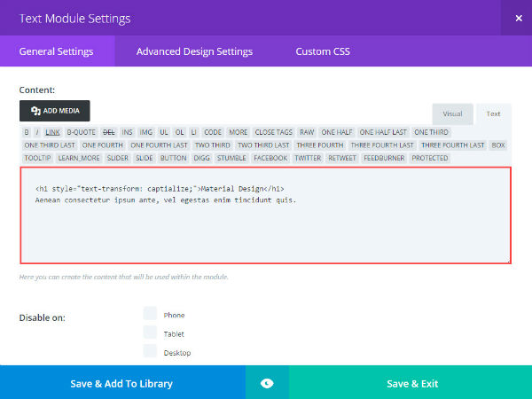
Task: Click the B-QUOTE quicktag button
Action: pos(82,132)
